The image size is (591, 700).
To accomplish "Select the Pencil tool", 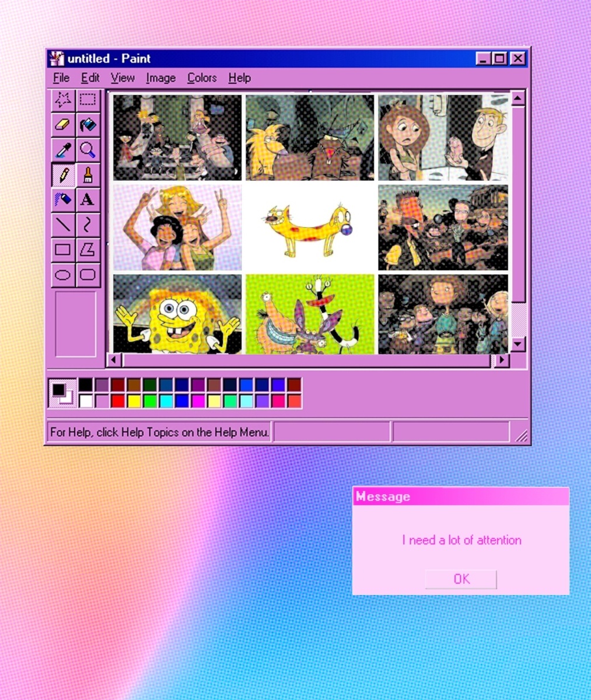I will 63,175.
